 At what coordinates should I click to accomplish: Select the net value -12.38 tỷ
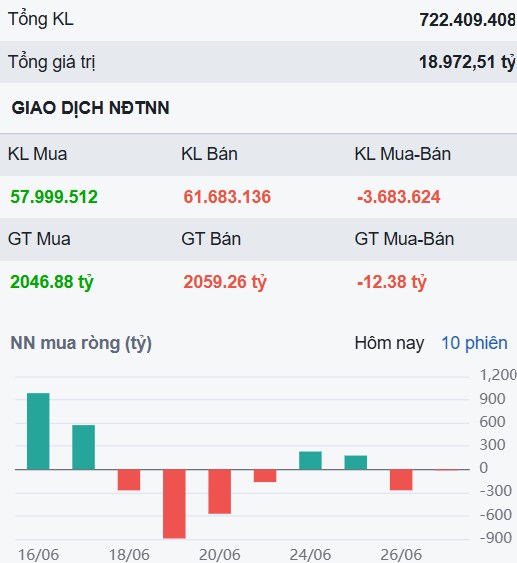click(x=392, y=282)
